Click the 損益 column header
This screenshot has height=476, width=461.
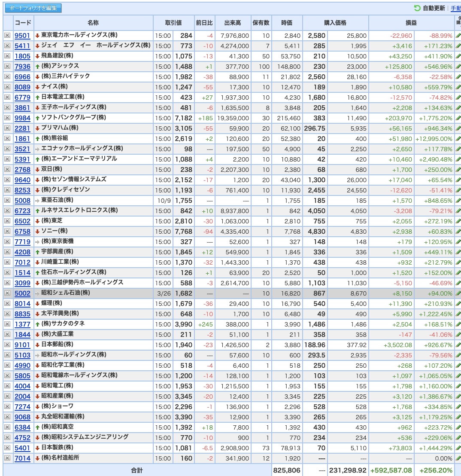(x=412, y=22)
